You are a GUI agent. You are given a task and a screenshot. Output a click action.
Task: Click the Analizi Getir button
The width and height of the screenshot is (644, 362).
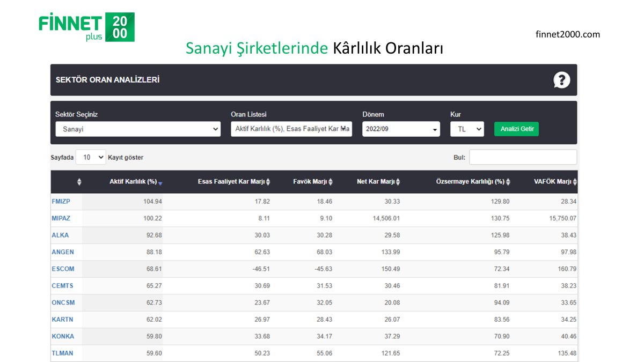[x=516, y=129]
